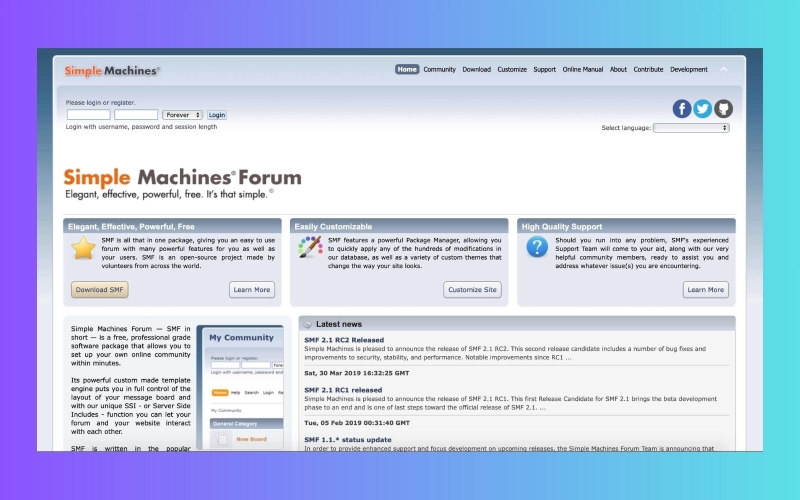Image resolution: width=800 pixels, height=500 pixels.
Task: Focus the username input field
Action: pyautogui.click(x=88, y=115)
